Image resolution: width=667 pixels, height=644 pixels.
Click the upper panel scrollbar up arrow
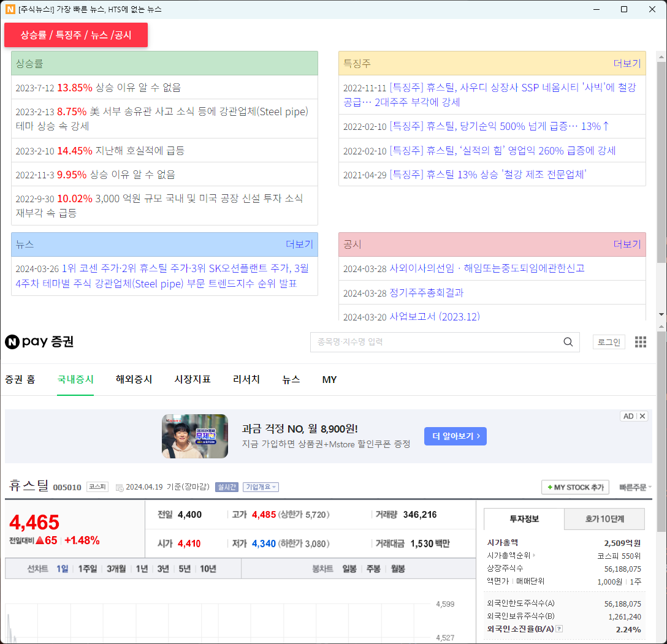[661, 56]
